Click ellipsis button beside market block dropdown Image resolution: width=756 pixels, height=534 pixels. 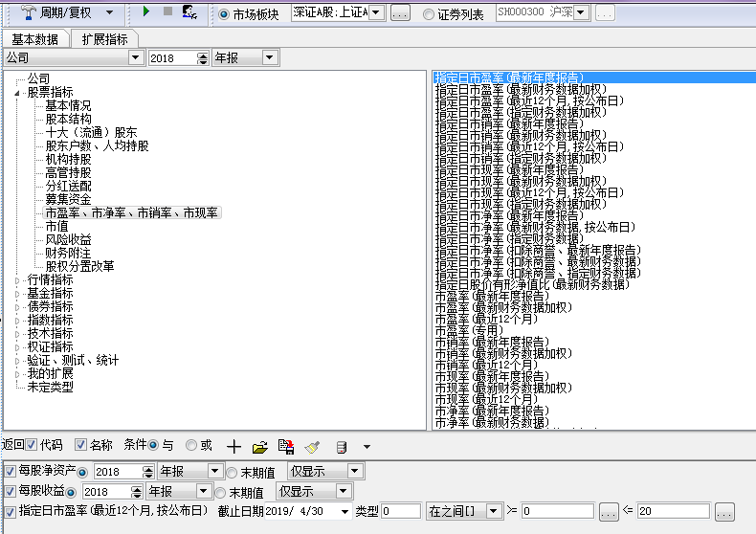400,13
